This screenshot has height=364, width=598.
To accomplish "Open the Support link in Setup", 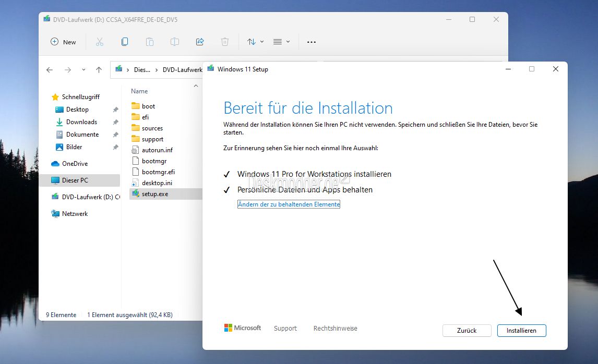I will [x=285, y=328].
